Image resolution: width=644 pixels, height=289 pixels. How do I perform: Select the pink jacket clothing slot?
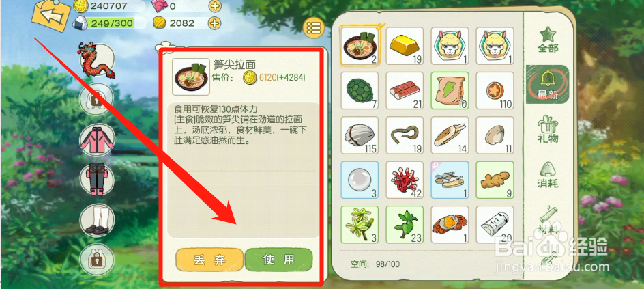[x=98, y=139]
